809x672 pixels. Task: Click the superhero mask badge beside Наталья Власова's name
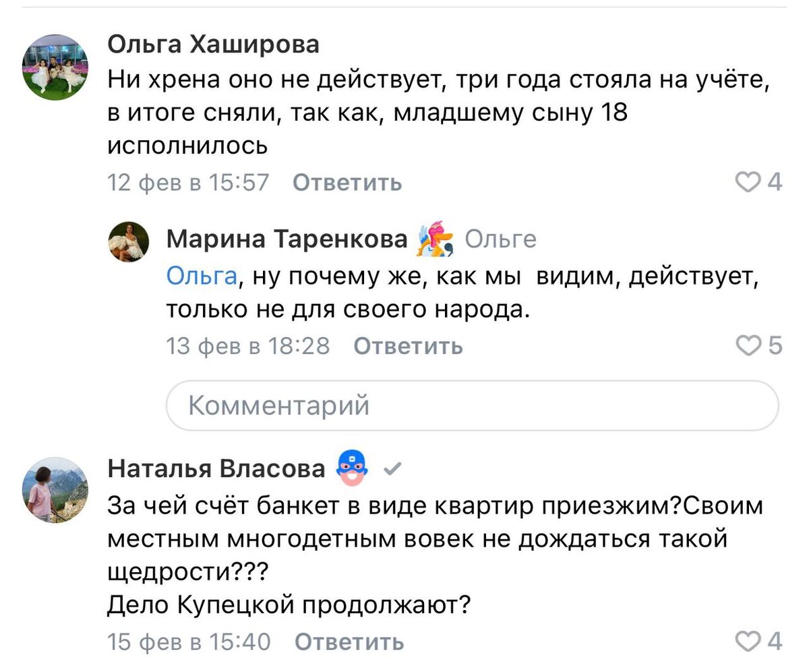tap(350, 468)
